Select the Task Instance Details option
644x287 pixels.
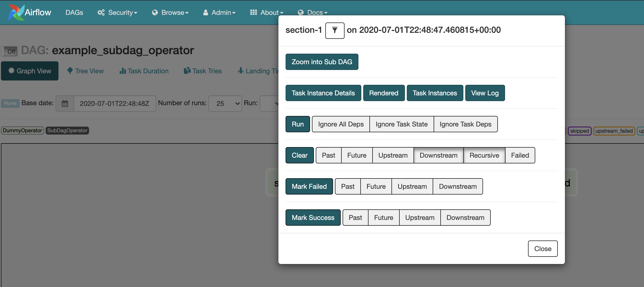(323, 93)
